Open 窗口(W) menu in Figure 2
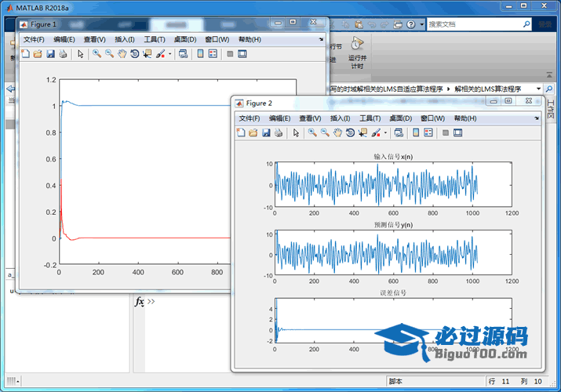Image resolution: width=561 pixels, height=392 pixels. point(433,118)
